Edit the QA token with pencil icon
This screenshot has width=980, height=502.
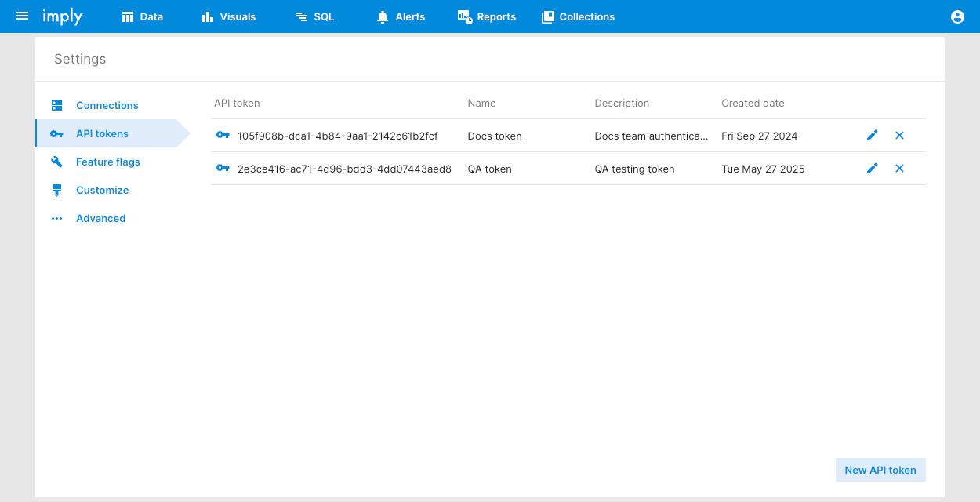coord(872,169)
